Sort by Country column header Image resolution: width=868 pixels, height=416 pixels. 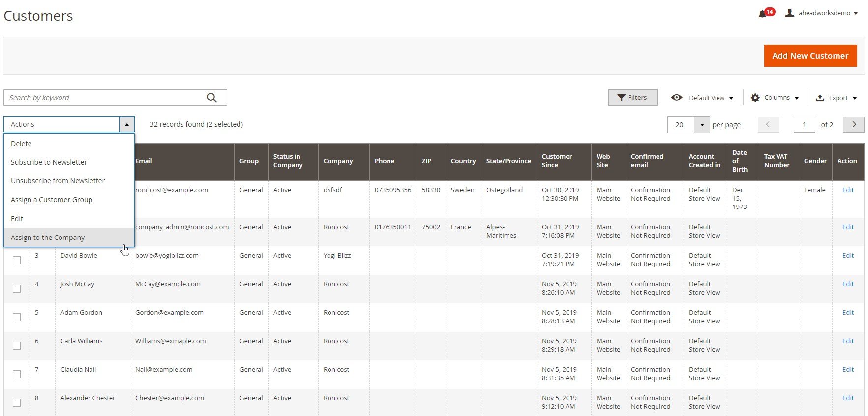point(463,161)
